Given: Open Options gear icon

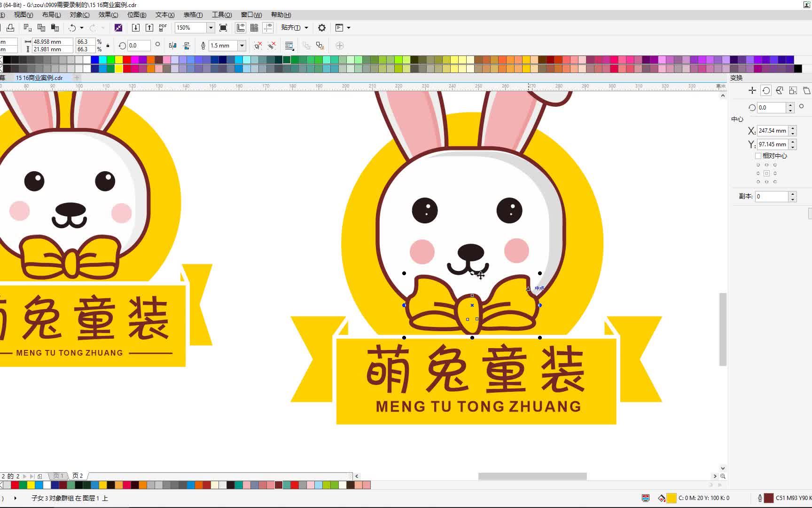Looking at the screenshot, I should coord(322,28).
